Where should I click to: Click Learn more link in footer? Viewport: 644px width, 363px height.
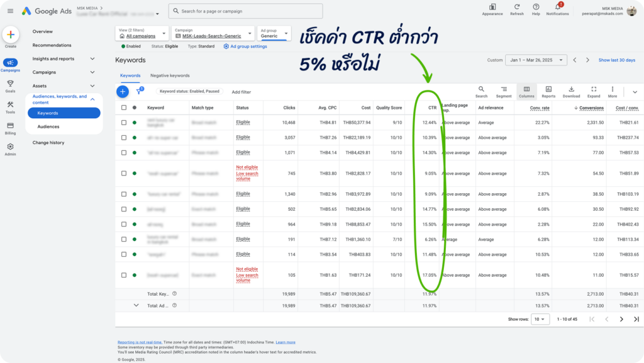click(x=286, y=342)
